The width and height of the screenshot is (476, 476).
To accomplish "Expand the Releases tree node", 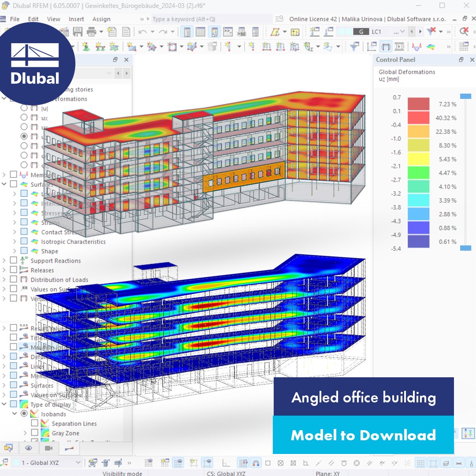I will point(4,270).
